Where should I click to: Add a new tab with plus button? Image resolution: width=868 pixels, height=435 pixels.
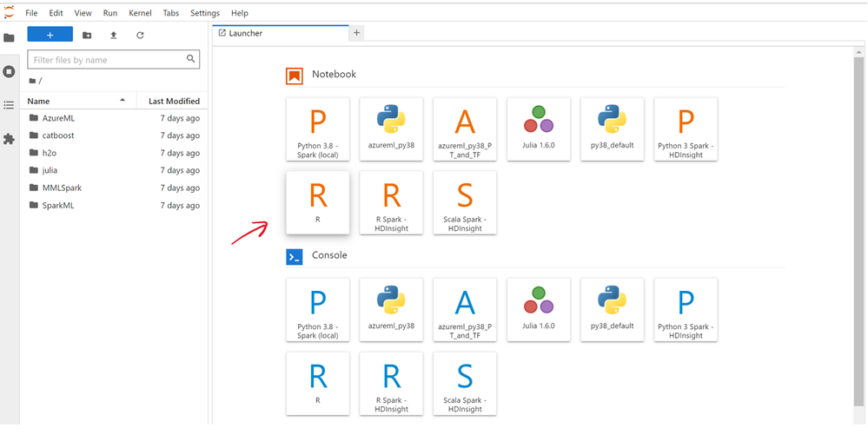pos(356,33)
